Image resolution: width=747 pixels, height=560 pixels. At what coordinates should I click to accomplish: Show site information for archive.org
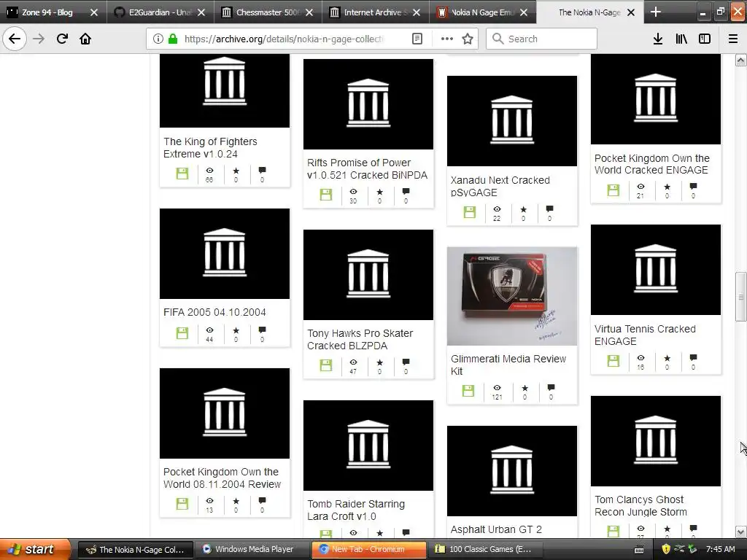158,39
